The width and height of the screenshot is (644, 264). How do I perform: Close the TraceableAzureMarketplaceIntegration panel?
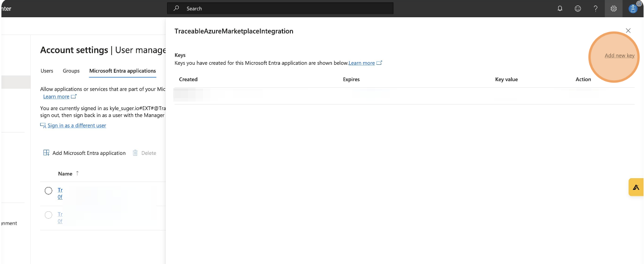(x=628, y=31)
